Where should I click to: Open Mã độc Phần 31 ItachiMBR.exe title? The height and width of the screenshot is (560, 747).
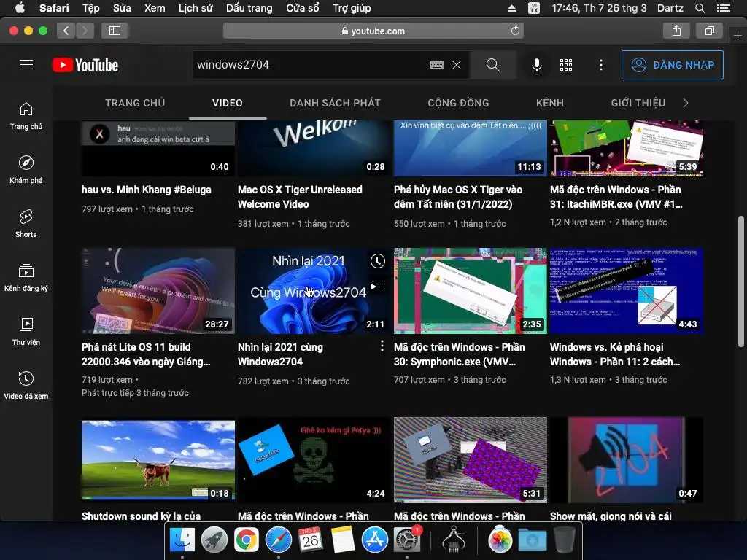[616, 197]
